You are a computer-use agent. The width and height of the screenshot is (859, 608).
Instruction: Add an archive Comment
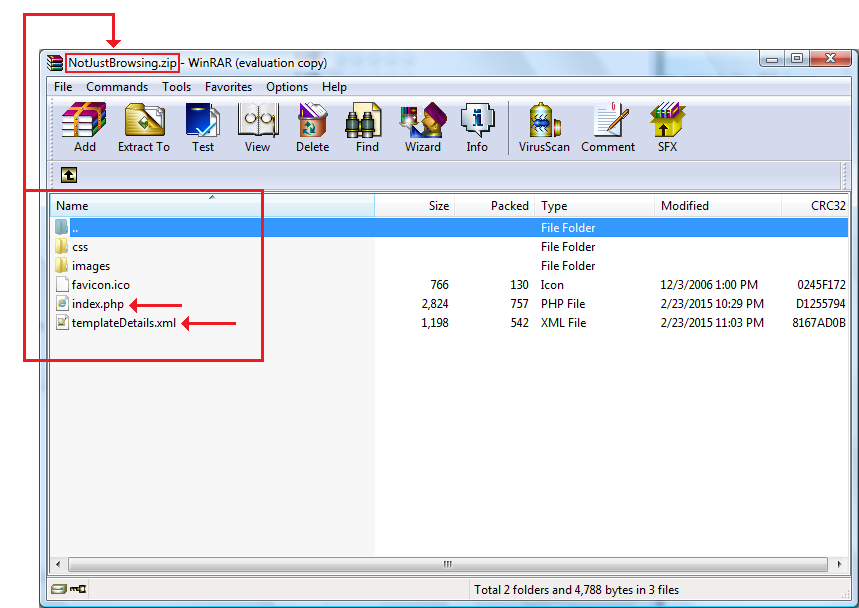coord(608,127)
